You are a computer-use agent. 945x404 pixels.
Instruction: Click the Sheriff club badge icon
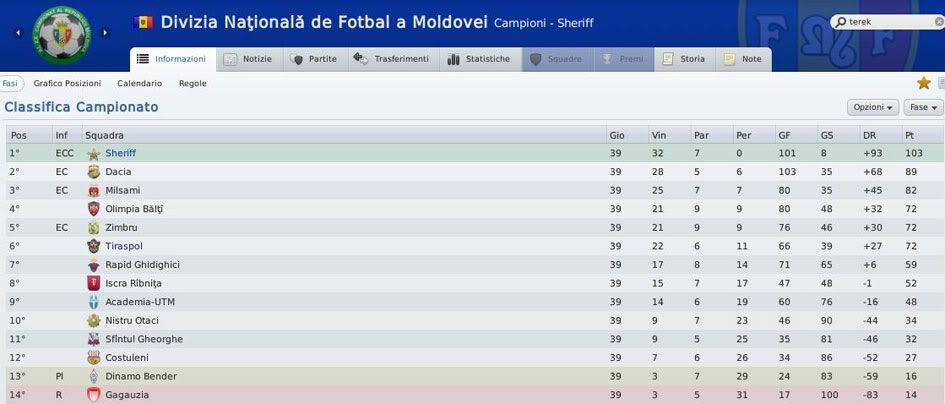tap(94, 154)
